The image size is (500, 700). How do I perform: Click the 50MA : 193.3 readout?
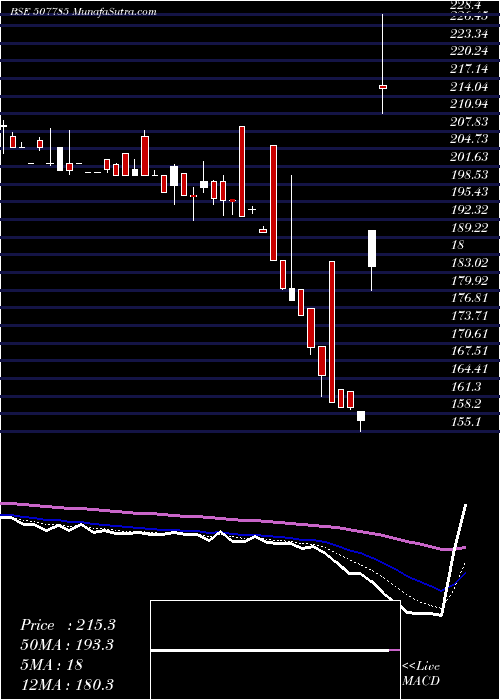click(67, 645)
